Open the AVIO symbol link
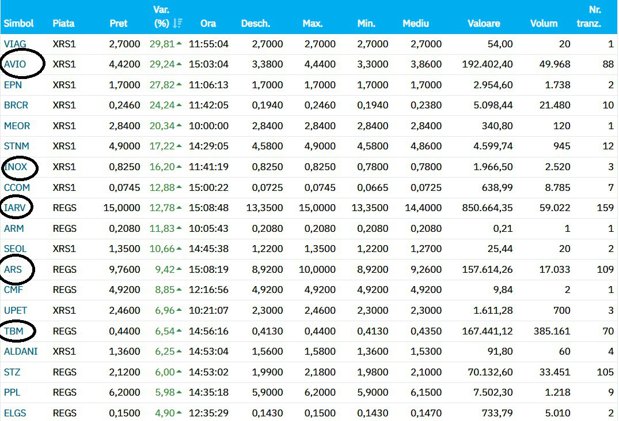Viewport: 619px width, 421px height. [15, 64]
